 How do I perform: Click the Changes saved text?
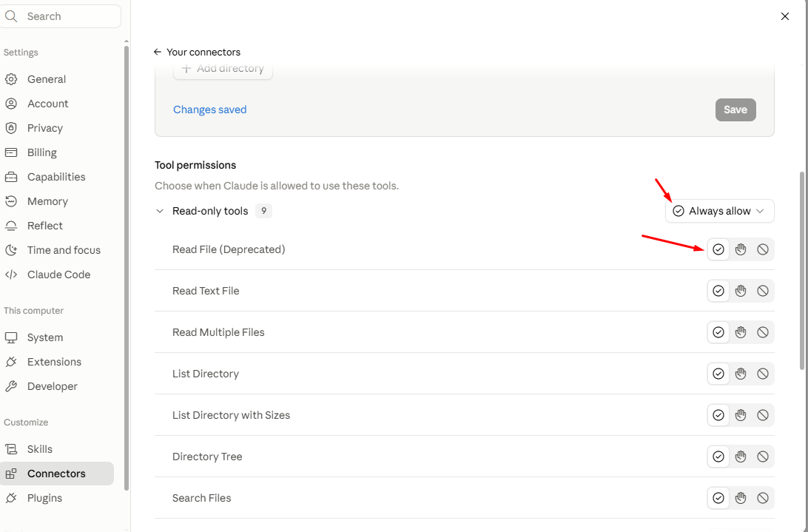tap(209, 110)
